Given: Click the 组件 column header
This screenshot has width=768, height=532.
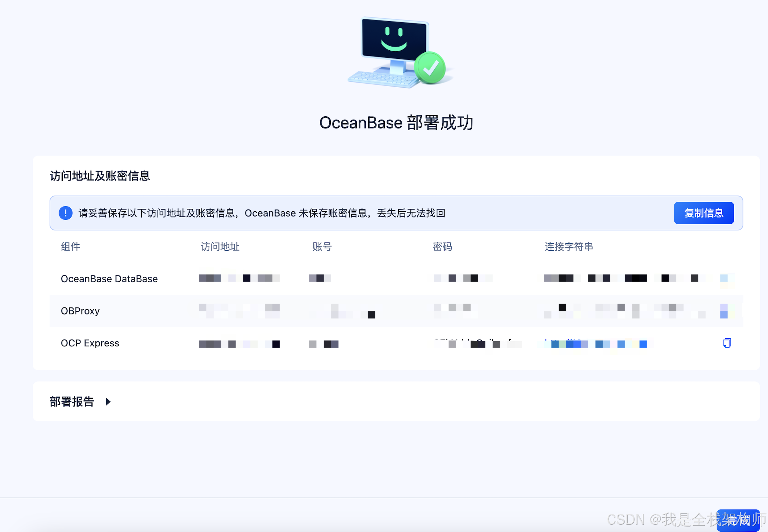Looking at the screenshot, I should coord(70,247).
